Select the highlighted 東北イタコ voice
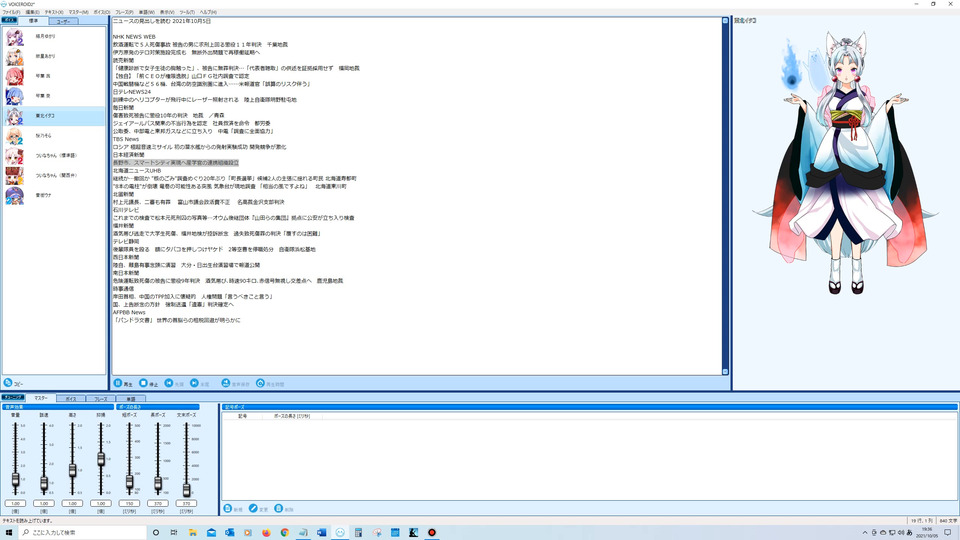This screenshot has height=540, width=960. [x=54, y=116]
